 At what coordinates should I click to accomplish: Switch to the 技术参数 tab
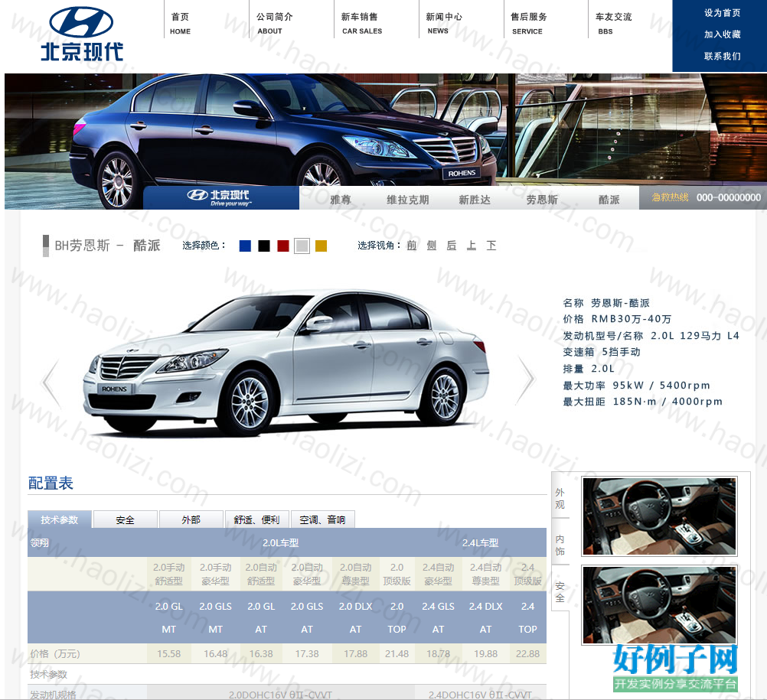(60, 519)
